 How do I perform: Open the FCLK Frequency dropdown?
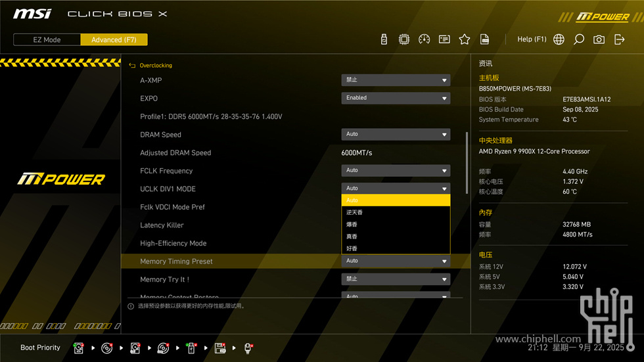pos(396,170)
